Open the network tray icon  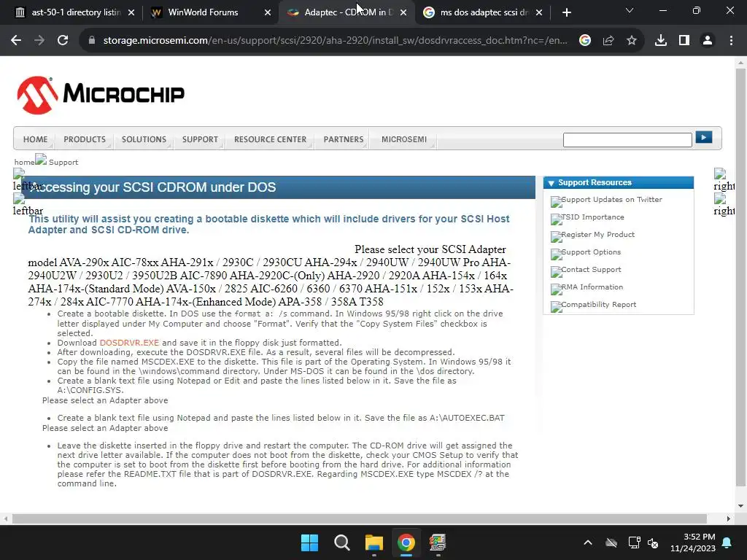(634, 542)
